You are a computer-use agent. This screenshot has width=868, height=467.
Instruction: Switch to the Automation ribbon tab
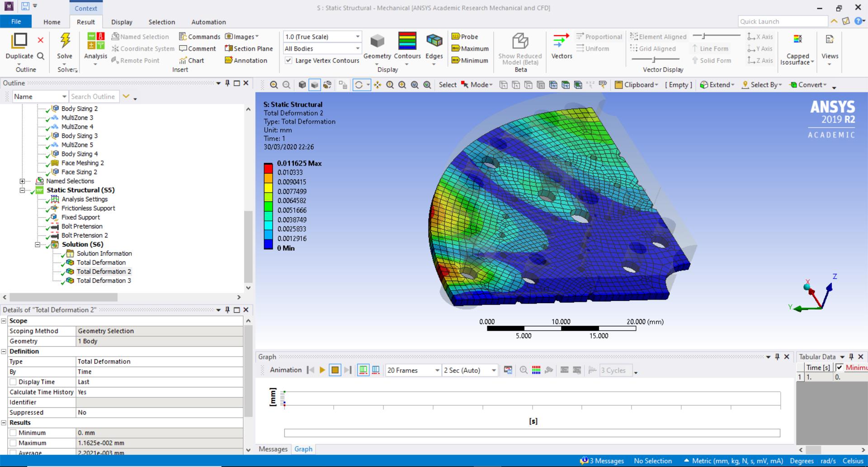(x=208, y=22)
